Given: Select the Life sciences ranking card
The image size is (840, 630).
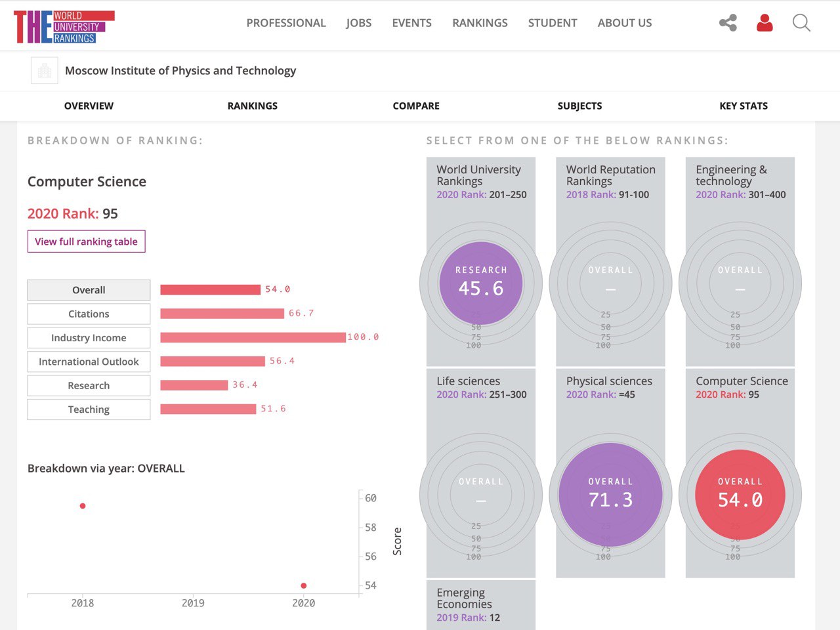Looking at the screenshot, I should (x=481, y=473).
